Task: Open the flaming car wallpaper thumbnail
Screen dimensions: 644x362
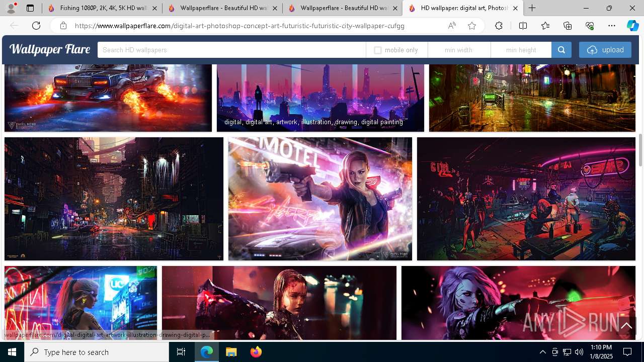Action: (x=108, y=98)
